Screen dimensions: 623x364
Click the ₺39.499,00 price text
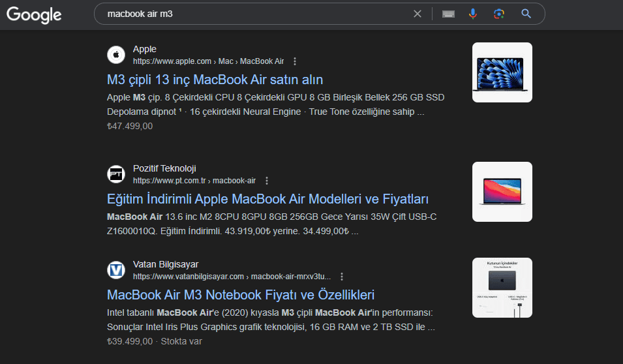pos(130,341)
